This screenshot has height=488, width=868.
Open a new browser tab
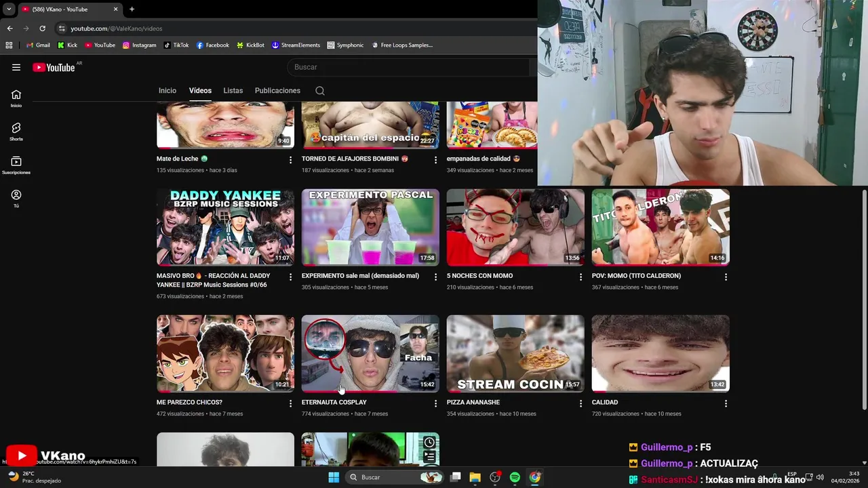[x=132, y=9]
